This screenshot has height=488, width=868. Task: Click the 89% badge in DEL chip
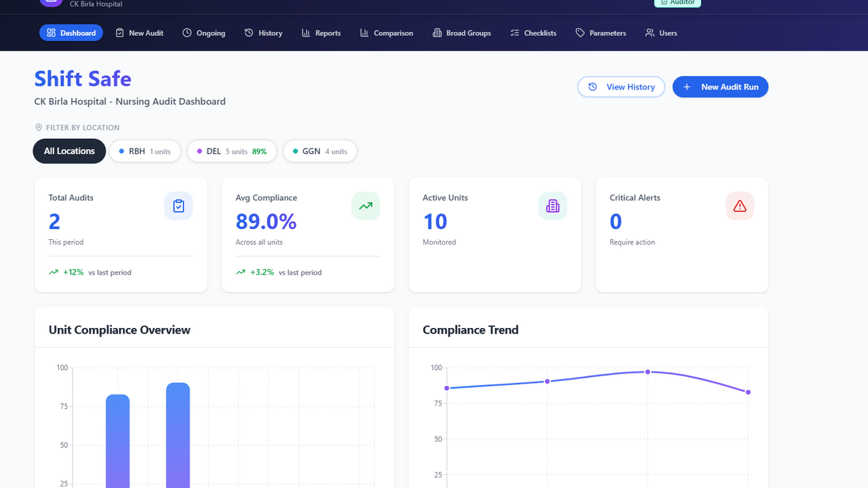(259, 152)
